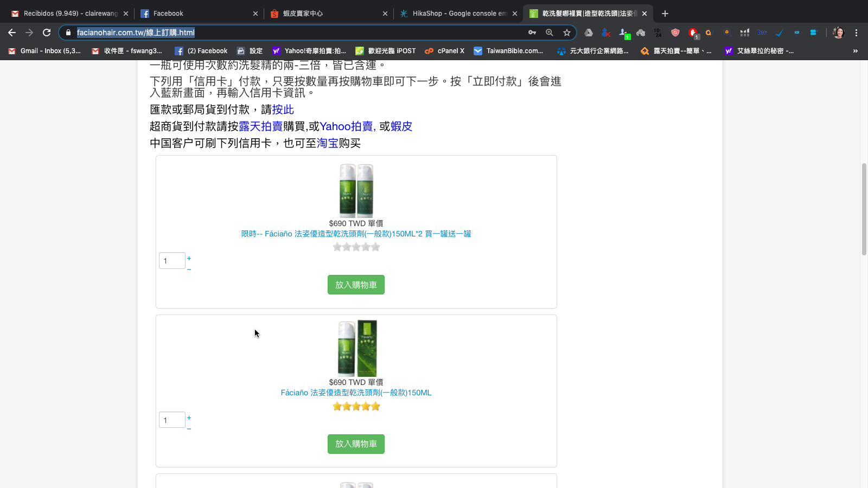Decrease quantity of single 150ML product
The height and width of the screenshot is (488, 868).
(x=189, y=428)
